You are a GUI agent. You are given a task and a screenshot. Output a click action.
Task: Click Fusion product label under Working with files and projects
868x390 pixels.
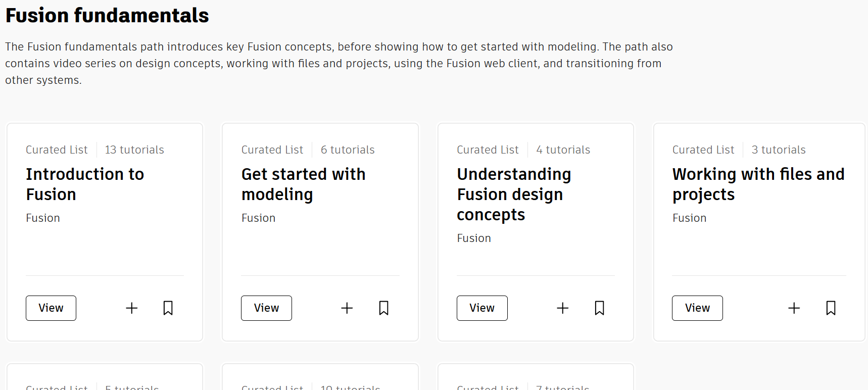click(689, 218)
